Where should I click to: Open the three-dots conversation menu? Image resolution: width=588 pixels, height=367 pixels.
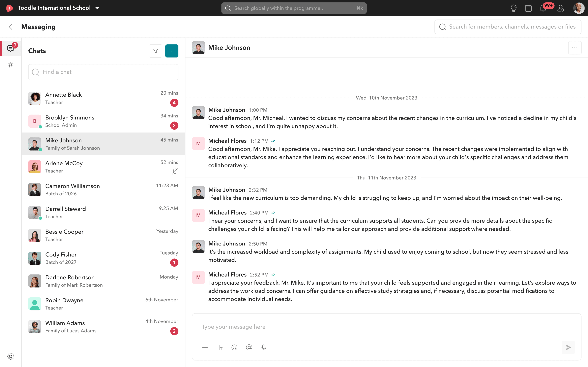point(575,48)
